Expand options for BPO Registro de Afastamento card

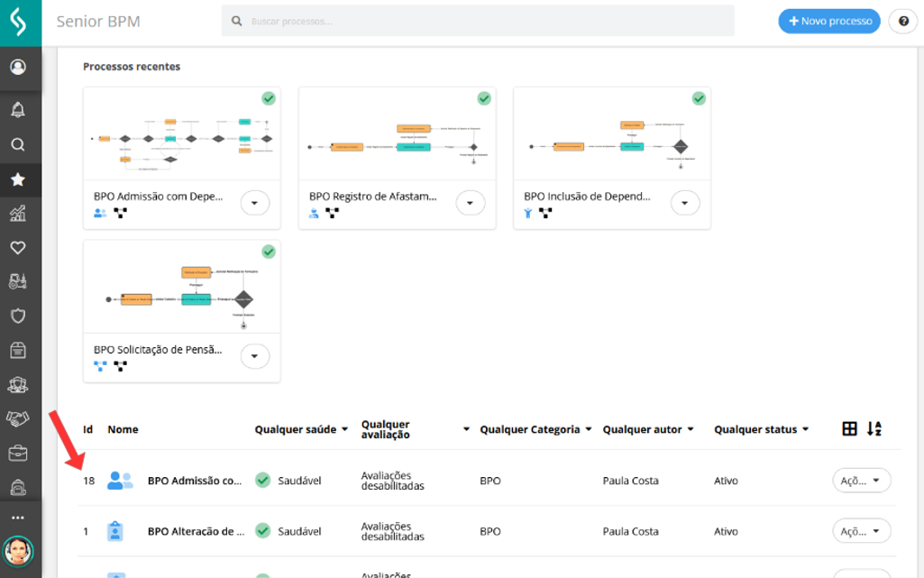[x=471, y=203]
